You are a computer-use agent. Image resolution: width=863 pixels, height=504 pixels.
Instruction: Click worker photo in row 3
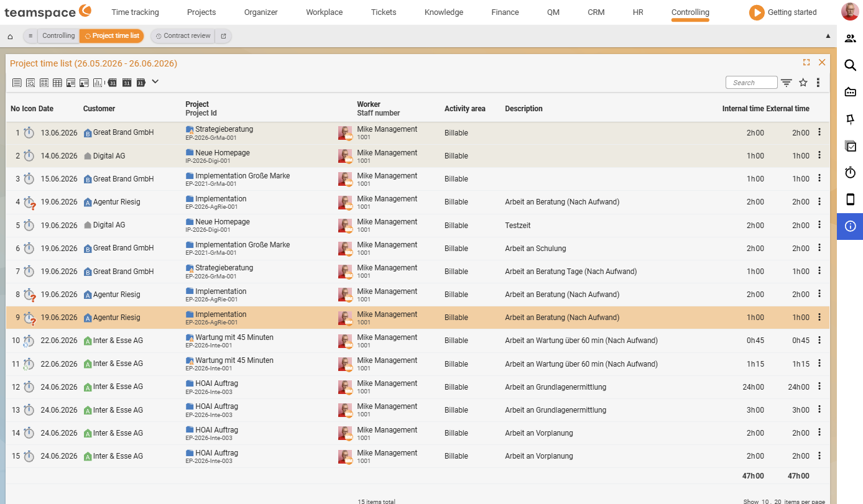tap(345, 179)
